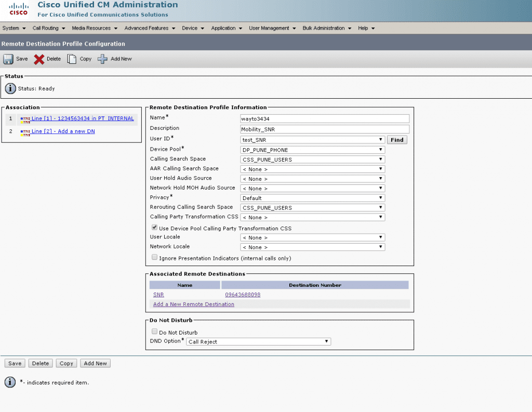Open the Bulk Administration menu
Viewport: 532px width, 412px height.
[323, 28]
